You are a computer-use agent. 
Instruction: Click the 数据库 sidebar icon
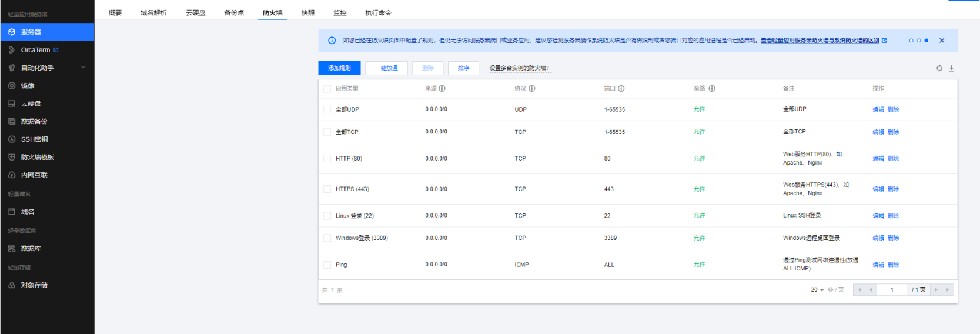click(x=12, y=249)
